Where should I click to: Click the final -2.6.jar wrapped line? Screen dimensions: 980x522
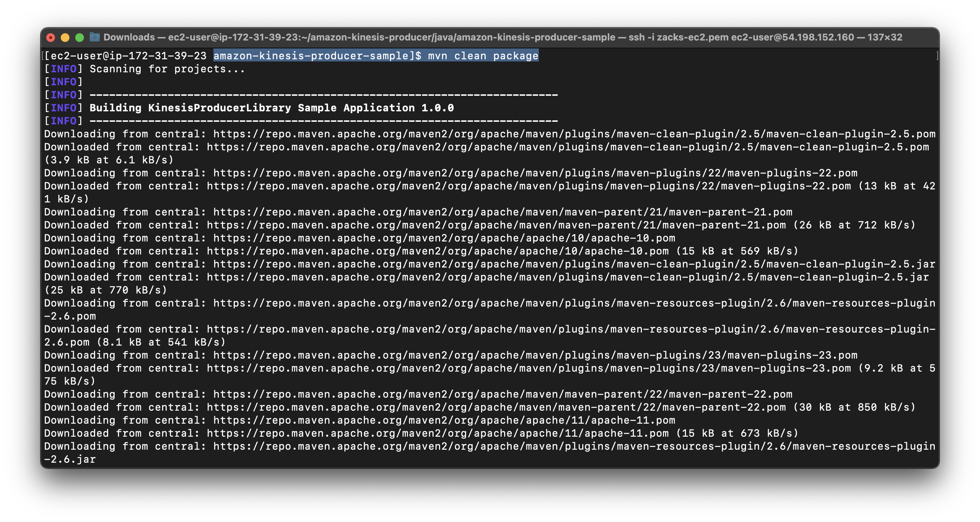[70, 459]
